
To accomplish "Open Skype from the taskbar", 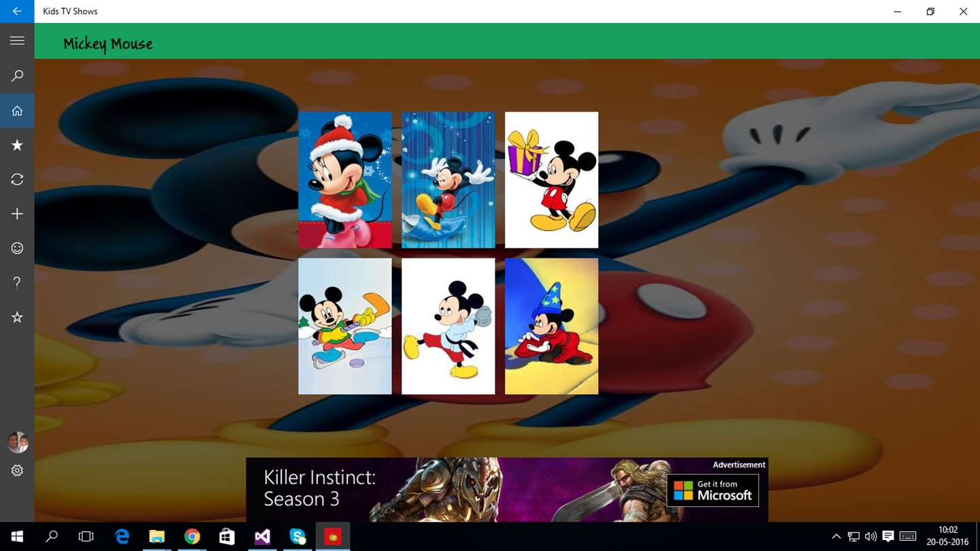I will (297, 537).
